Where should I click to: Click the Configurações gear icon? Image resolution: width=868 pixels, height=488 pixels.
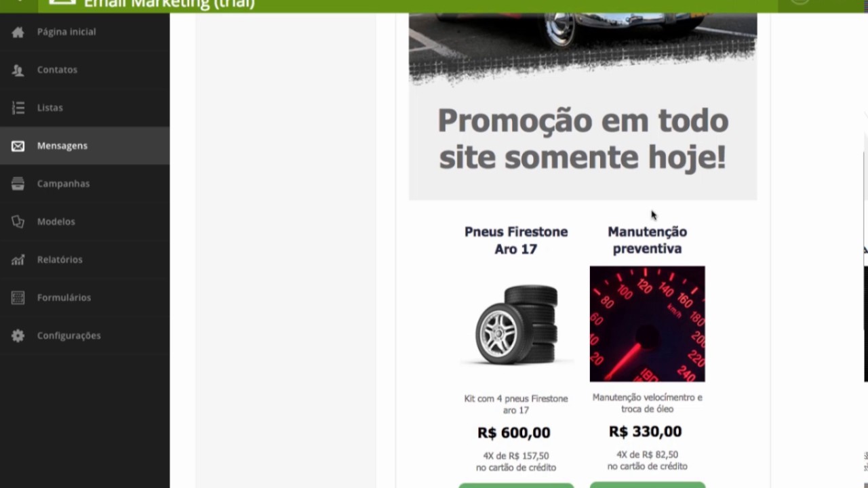tap(18, 335)
